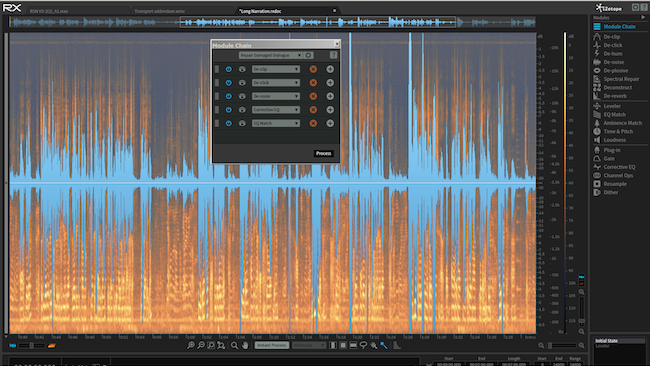Open the De-clip module from sidebar
The width and height of the screenshot is (650, 366).
(x=607, y=37)
